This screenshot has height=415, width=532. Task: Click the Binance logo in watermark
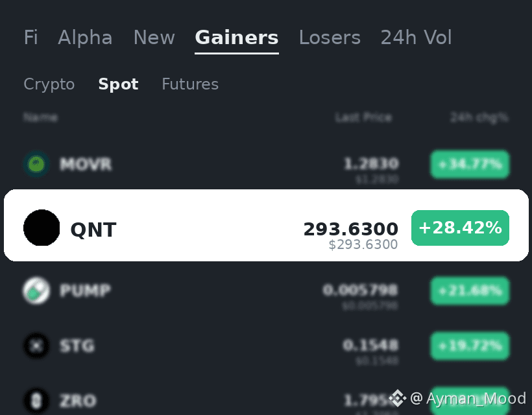coord(397,398)
